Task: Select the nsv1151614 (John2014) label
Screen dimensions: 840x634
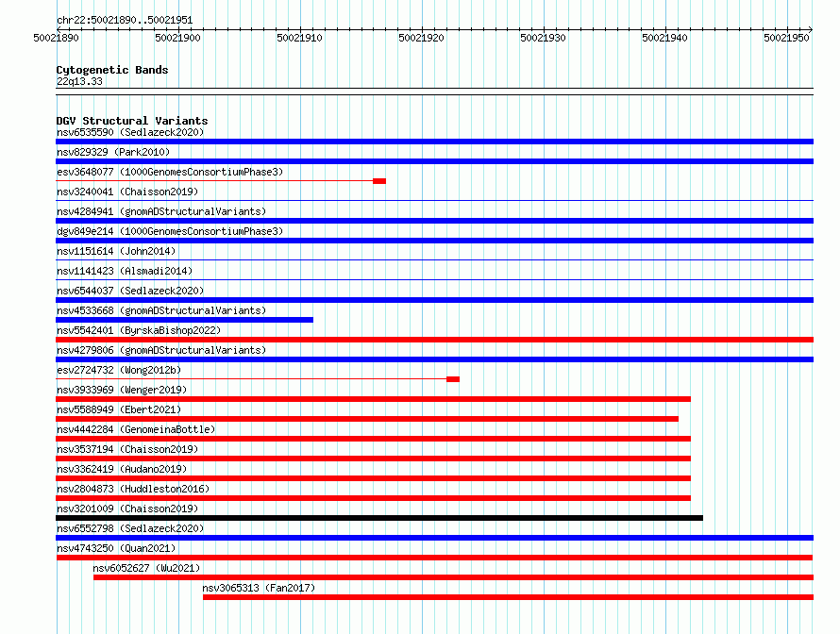Action: tap(116, 251)
